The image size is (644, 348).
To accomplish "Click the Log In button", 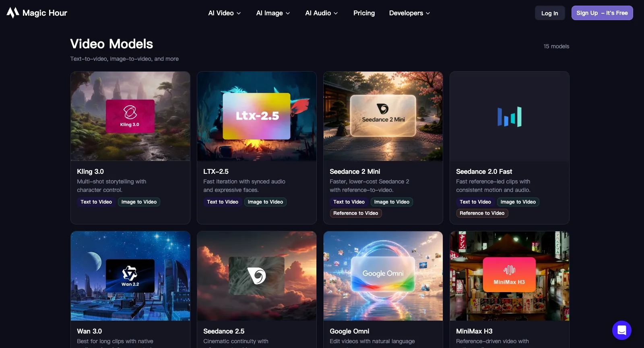I will (550, 13).
